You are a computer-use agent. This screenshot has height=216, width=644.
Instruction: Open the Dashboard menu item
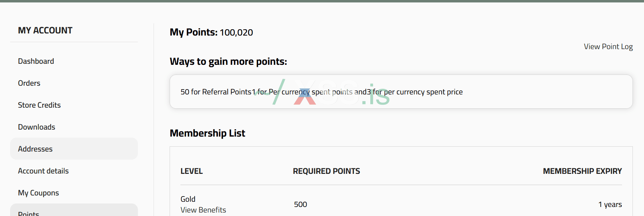pos(36,61)
